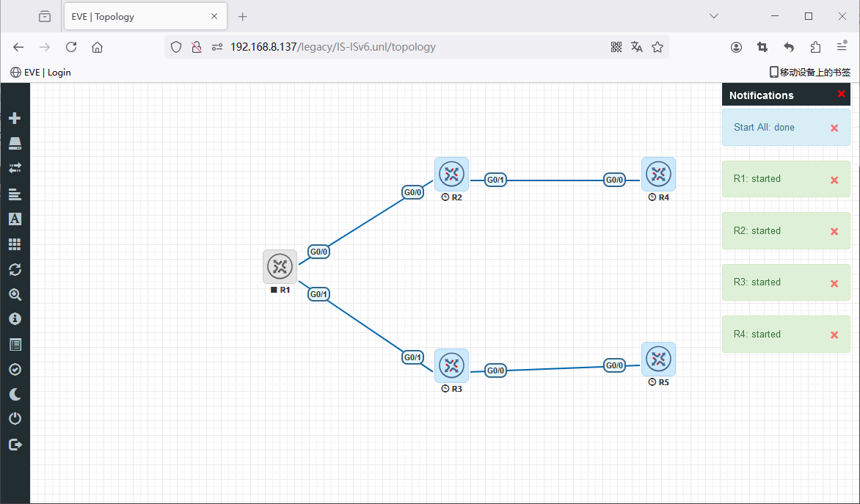
Task: Open the nodes list drive icon
Action: pyautogui.click(x=15, y=143)
